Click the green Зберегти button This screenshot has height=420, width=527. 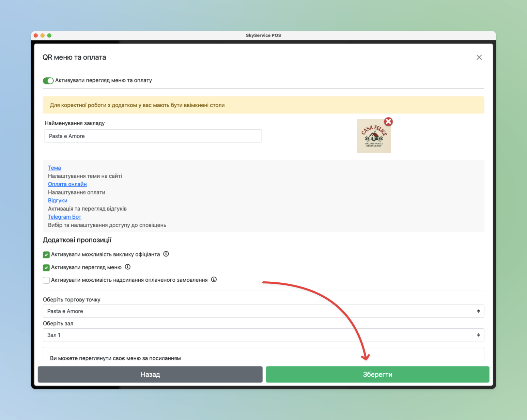(377, 374)
